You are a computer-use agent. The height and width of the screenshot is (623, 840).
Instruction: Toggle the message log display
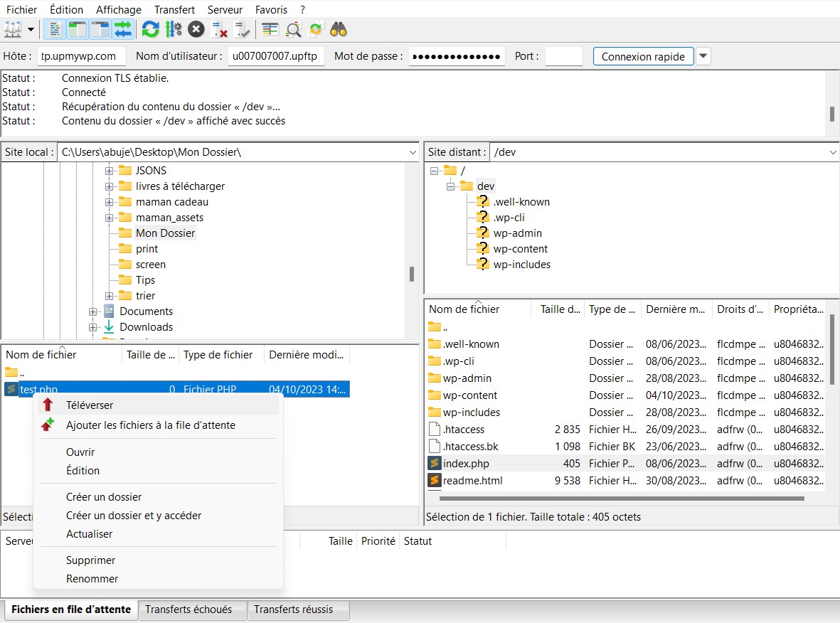point(55,29)
